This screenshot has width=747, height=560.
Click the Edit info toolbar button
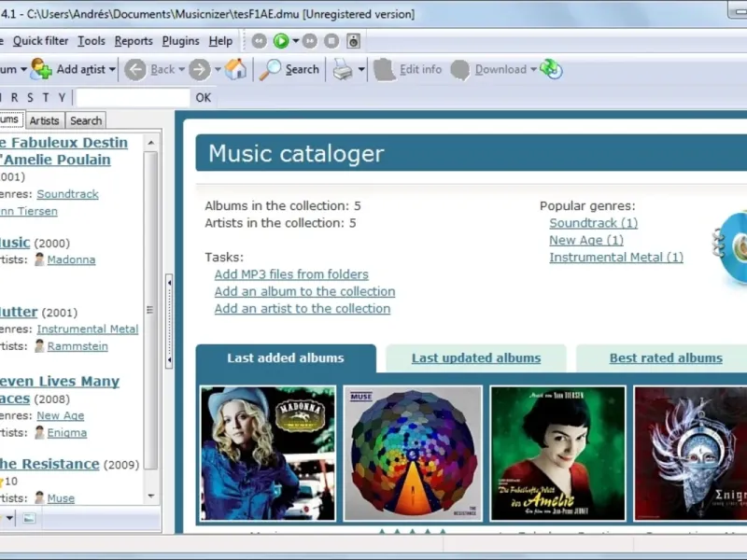(x=408, y=69)
